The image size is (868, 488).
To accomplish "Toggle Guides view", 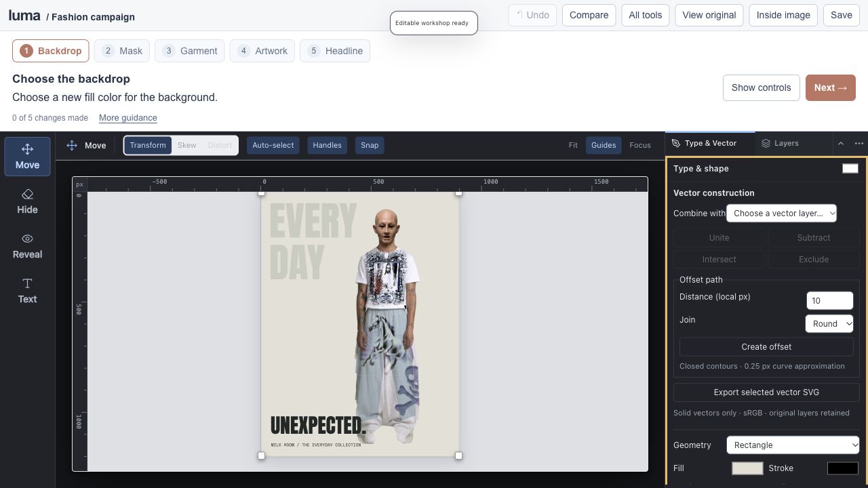I will point(604,145).
